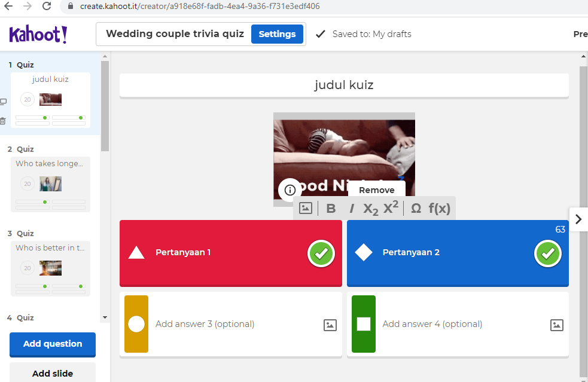
Task: Click the image info icon on the media
Action: (290, 190)
